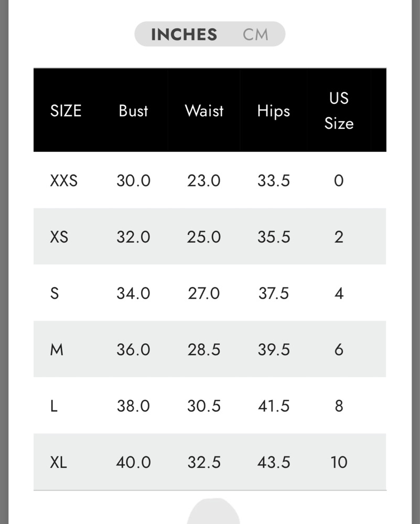
Task: Click the 25.0 waist value for XS
Action: 203,237
